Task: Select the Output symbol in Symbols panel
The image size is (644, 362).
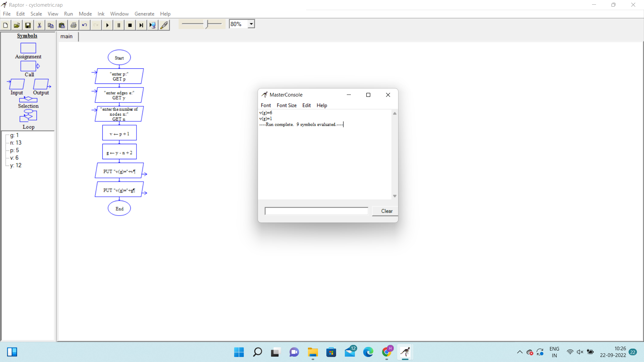Action: click(41, 84)
